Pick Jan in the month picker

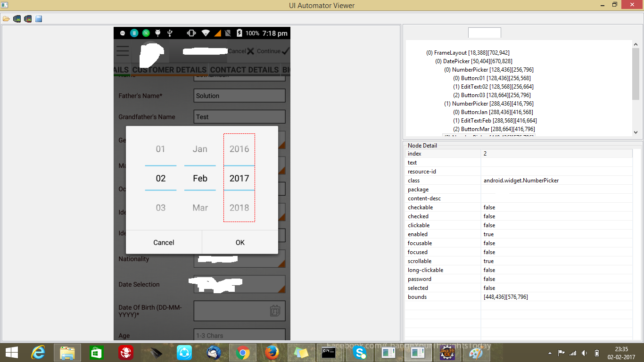point(200,149)
